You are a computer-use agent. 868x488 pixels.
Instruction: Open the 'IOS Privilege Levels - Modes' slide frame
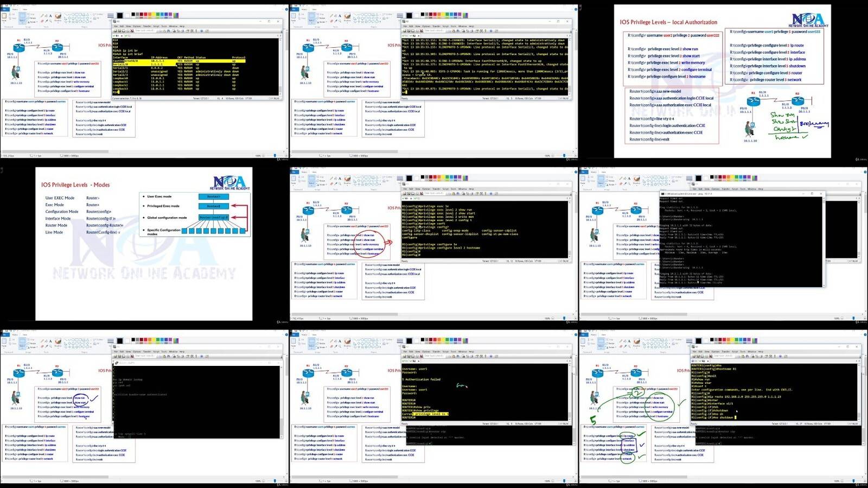tap(144, 244)
